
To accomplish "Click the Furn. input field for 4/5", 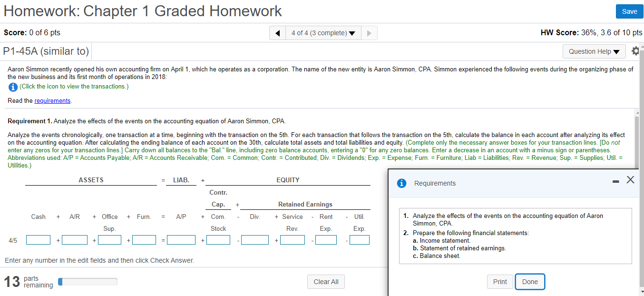I will (144, 240).
